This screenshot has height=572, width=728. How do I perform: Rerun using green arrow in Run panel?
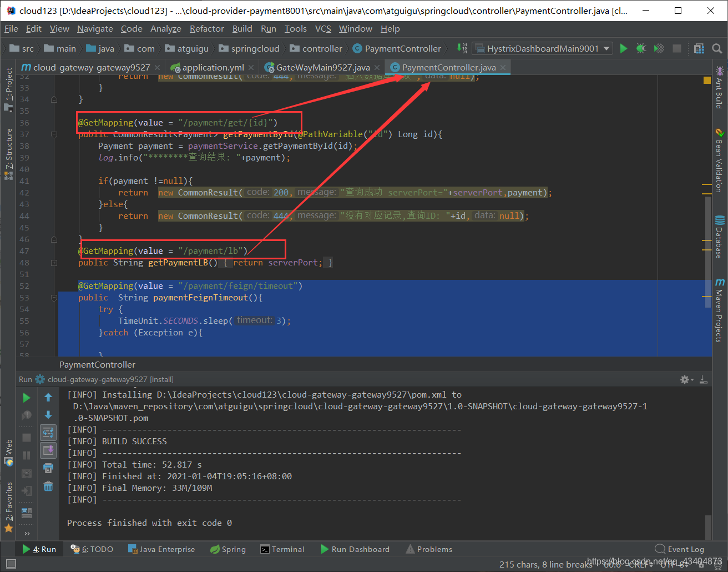pos(27,398)
